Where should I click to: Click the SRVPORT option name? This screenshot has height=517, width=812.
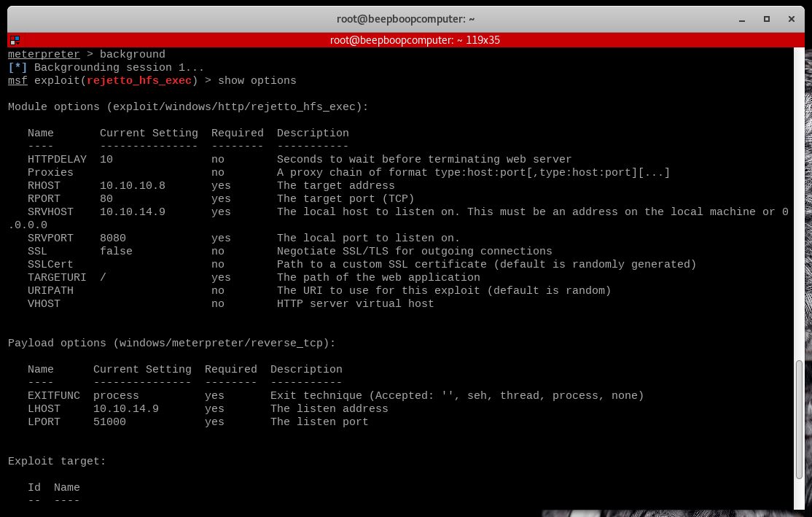tap(50, 238)
